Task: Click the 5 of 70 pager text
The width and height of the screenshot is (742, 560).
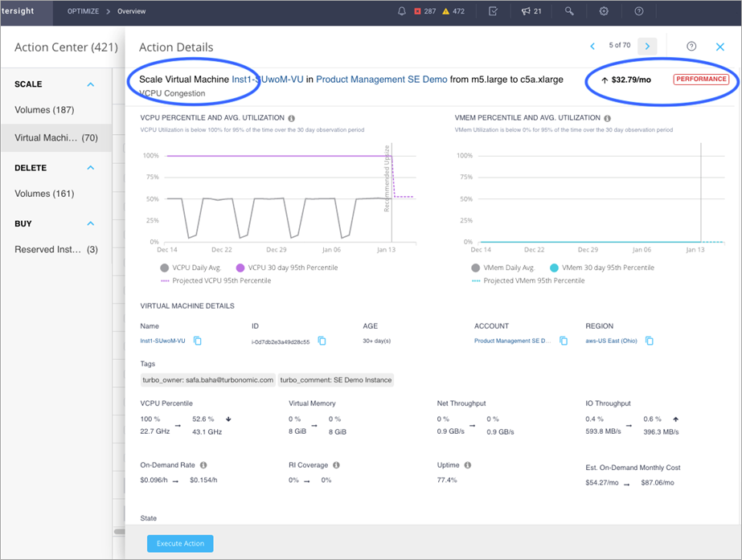Action: coord(620,45)
